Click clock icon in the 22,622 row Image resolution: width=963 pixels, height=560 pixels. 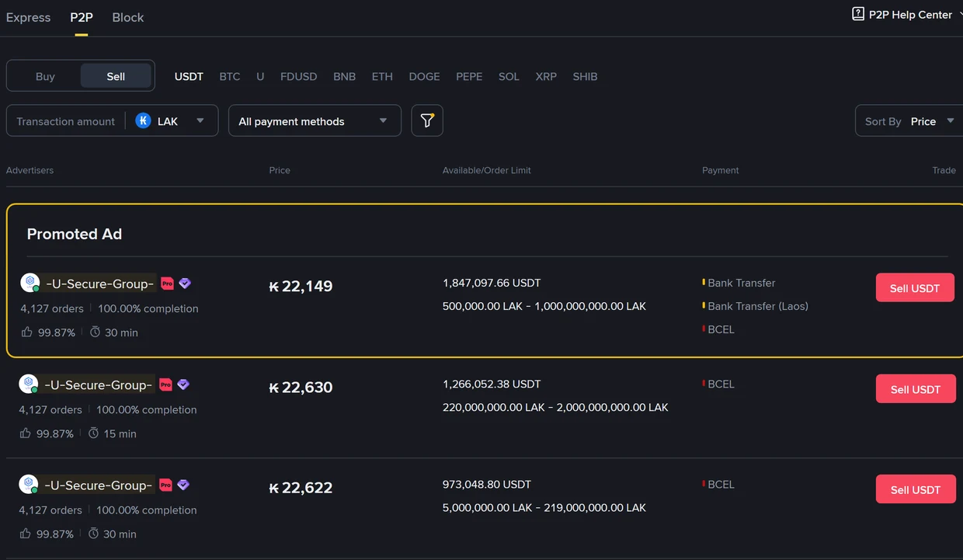click(94, 534)
